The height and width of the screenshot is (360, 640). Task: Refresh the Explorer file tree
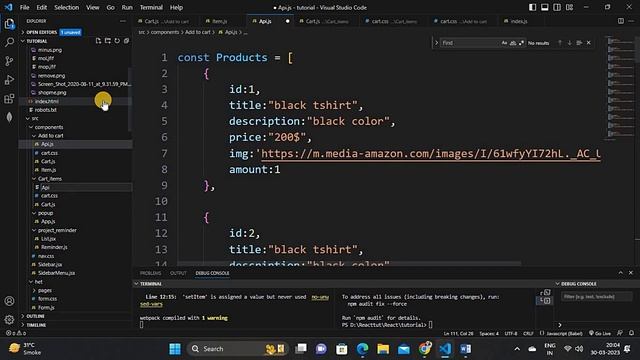[117, 41]
